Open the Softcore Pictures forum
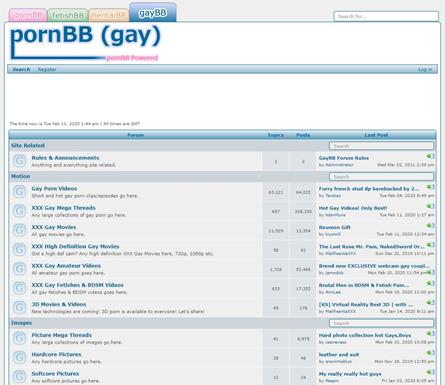 pyautogui.click(x=55, y=374)
